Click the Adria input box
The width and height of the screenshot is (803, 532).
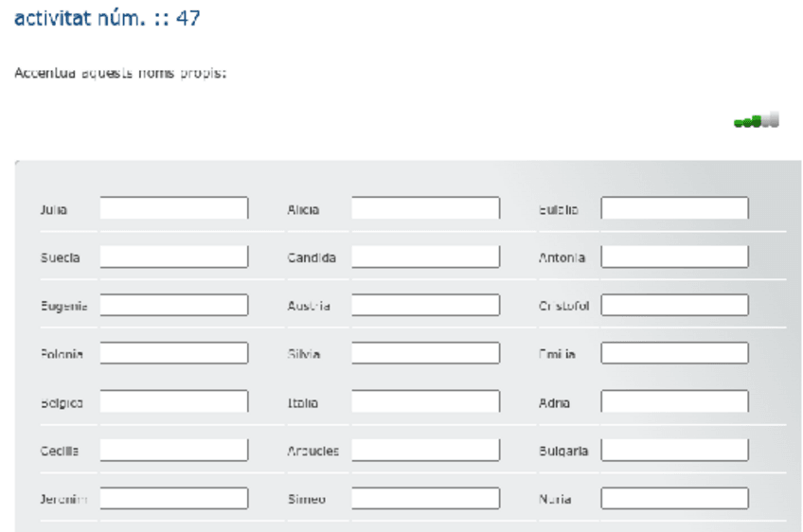pos(674,402)
